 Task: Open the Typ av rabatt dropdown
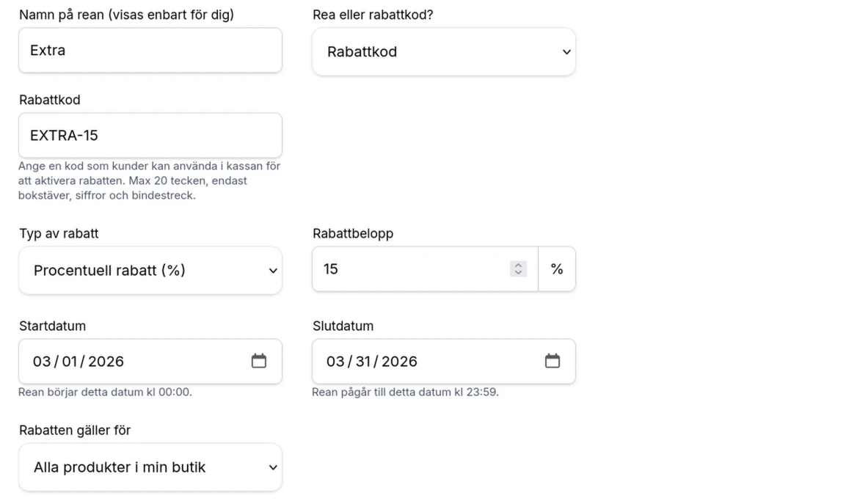point(150,270)
